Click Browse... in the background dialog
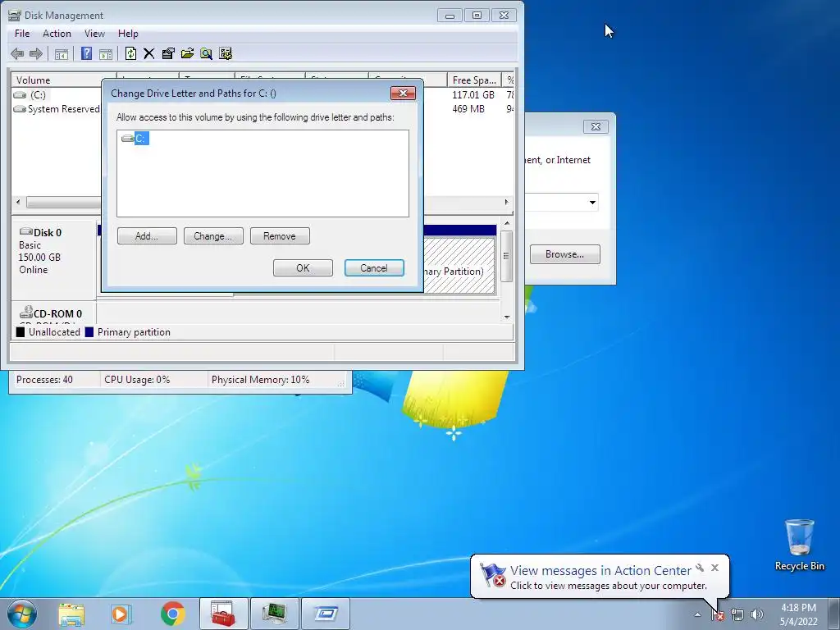 coord(564,254)
